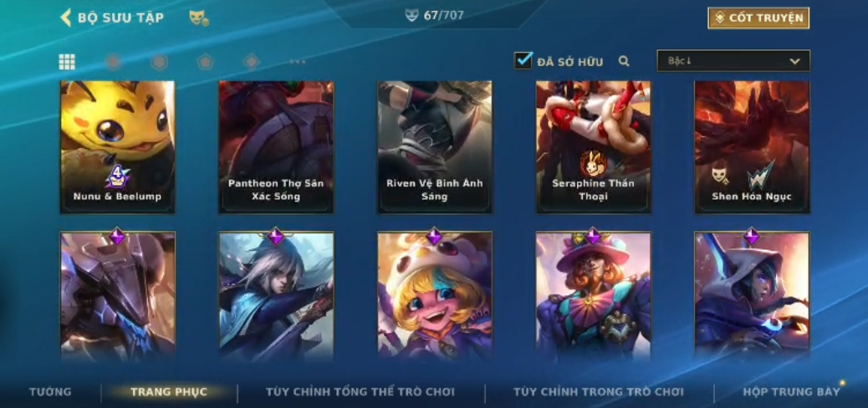The width and height of the screenshot is (868, 408).
Task: Select the grid all-skins filter icon
Action: [x=67, y=61]
